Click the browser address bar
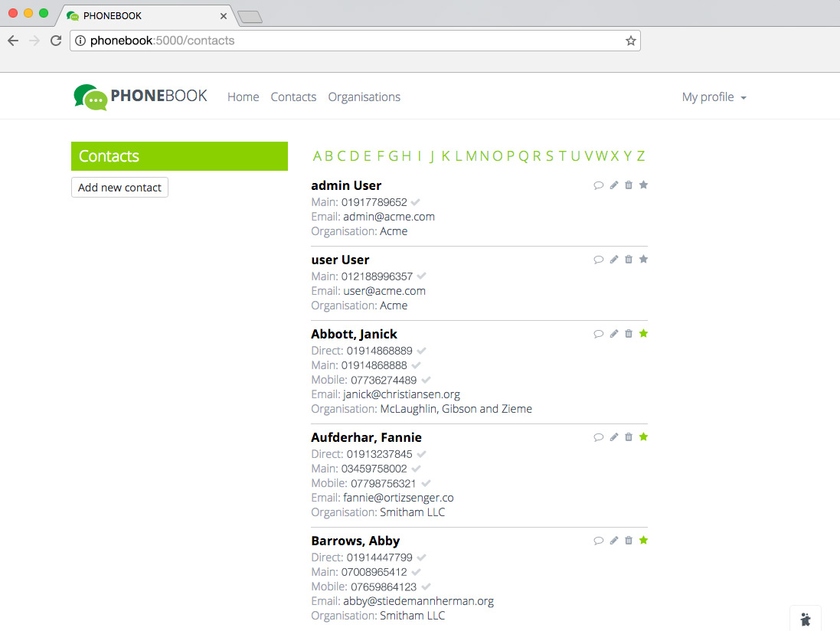The width and height of the screenshot is (840, 631). pos(352,41)
